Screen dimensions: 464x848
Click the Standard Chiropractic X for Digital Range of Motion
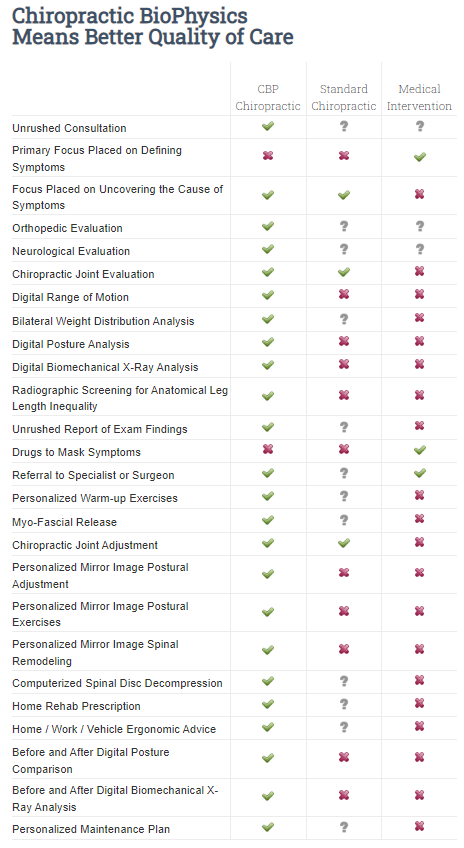tap(344, 295)
